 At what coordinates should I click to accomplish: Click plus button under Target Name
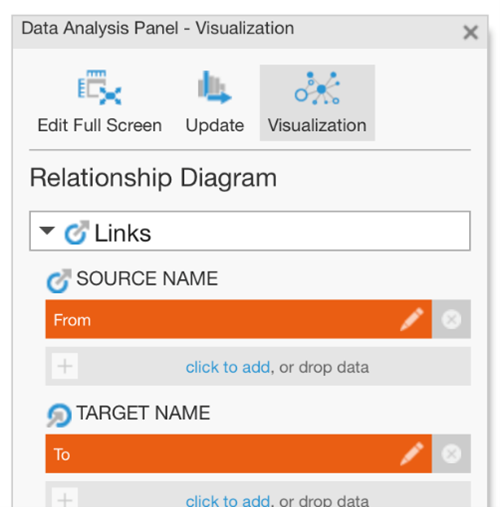(x=65, y=498)
